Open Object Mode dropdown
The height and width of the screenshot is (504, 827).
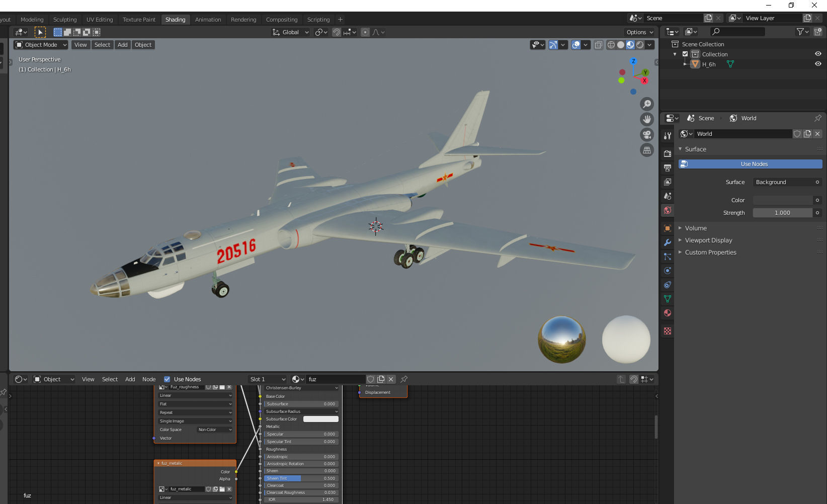point(41,45)
